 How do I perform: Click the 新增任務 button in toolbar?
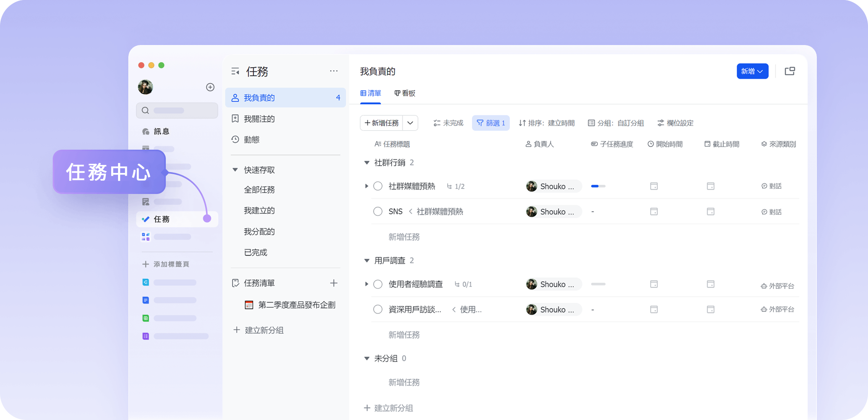(x=381, y=123)
